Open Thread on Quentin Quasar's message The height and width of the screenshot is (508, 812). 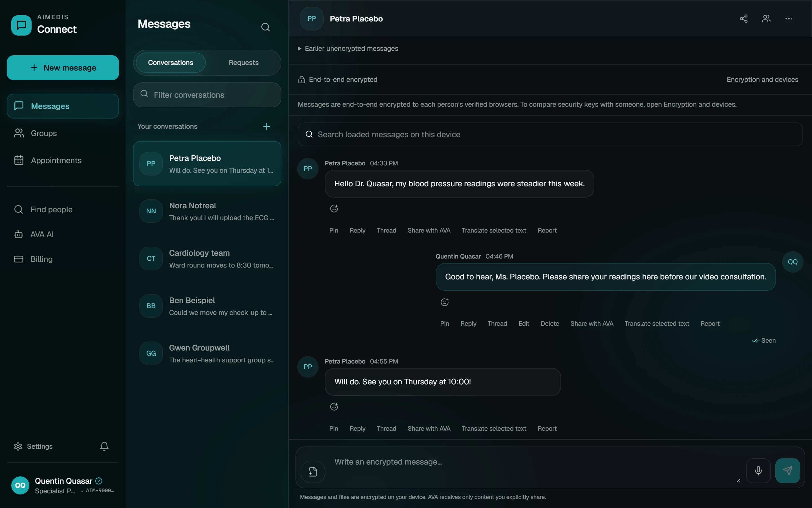(497, 323)
